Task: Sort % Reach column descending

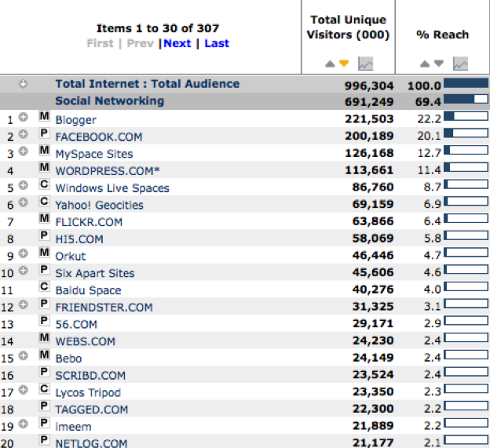Action: coord(439,64)
